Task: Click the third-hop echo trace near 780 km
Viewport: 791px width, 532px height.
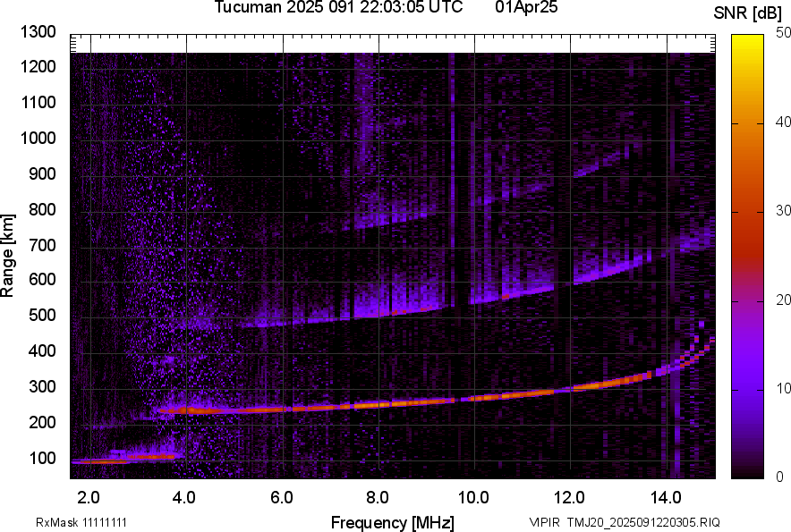Action: click(394, 222)
